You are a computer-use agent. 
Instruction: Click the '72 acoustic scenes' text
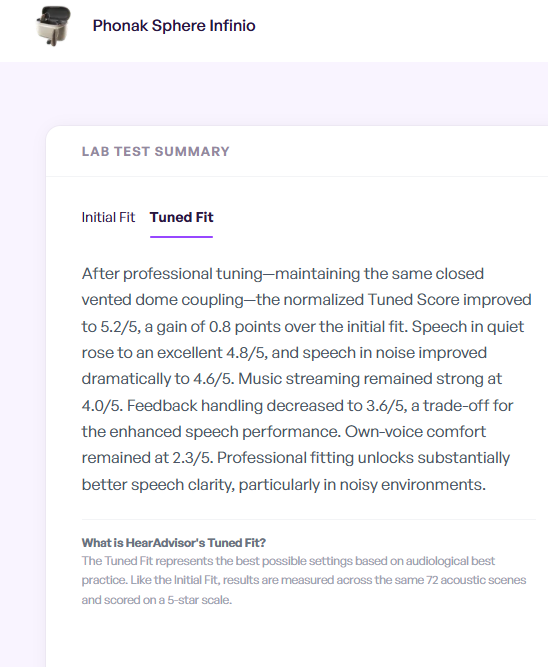[x=476, y=580]
